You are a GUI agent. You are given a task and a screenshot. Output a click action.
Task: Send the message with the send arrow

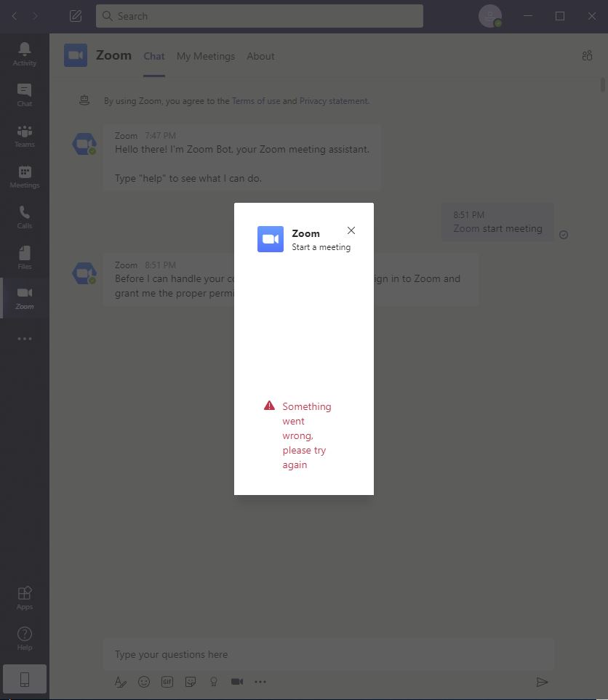coord(542,682)
